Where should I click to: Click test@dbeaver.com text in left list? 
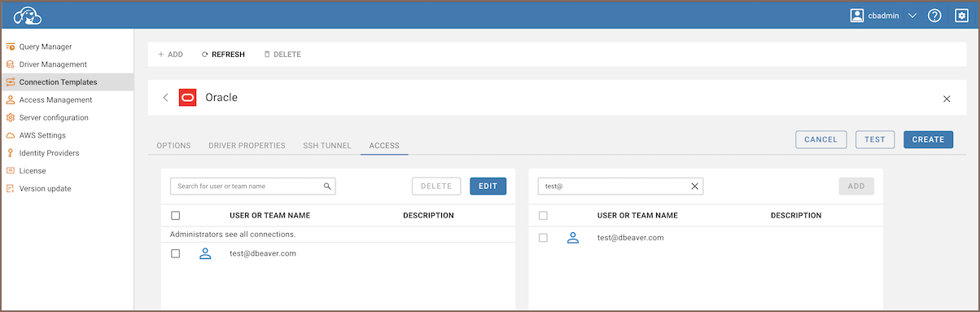click(x=263, y=253)
